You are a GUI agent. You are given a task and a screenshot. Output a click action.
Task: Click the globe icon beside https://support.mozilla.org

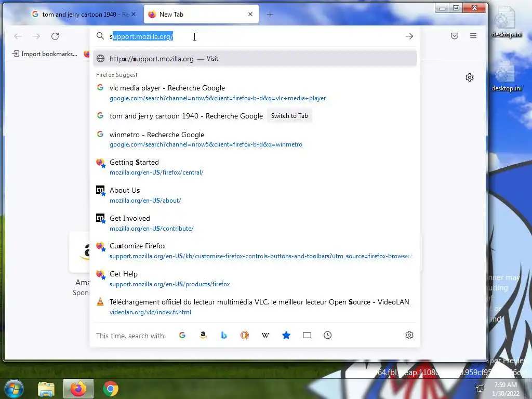pos(100,58)
